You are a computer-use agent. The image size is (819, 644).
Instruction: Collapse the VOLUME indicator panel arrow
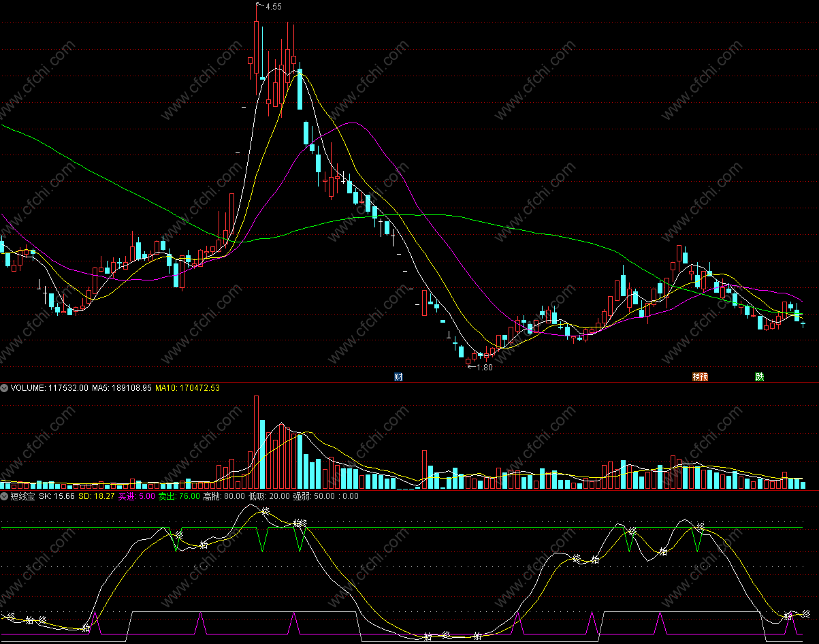5,388
